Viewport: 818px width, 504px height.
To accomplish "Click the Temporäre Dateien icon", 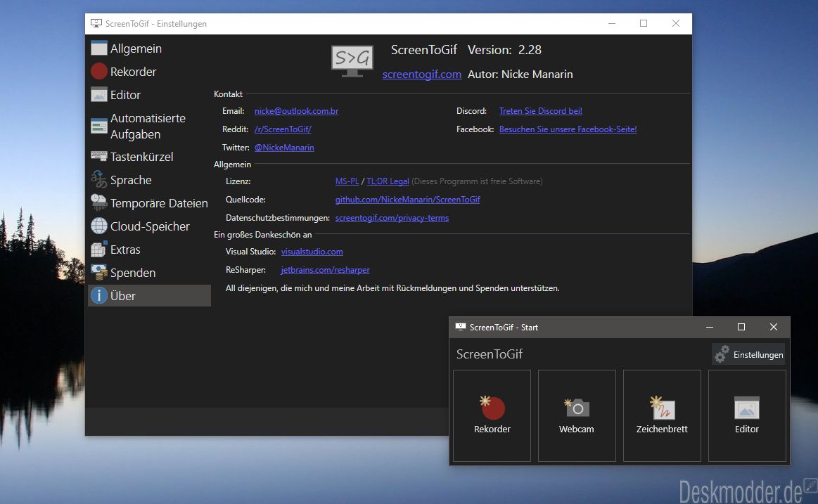I will pyautogui.click(x=98, y=203).
